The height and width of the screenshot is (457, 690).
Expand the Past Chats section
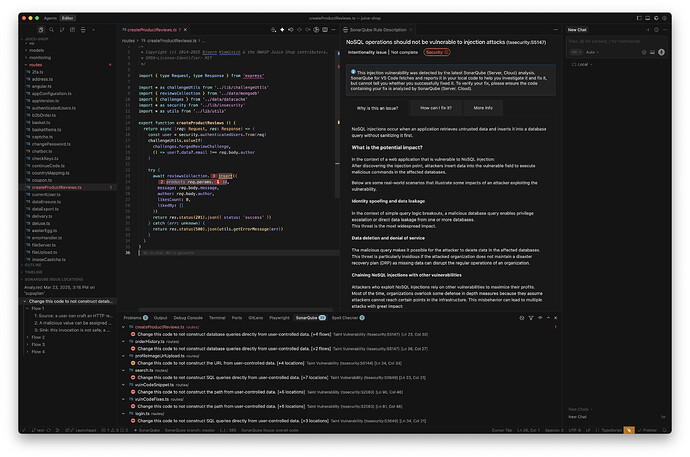tap(578, 409)
